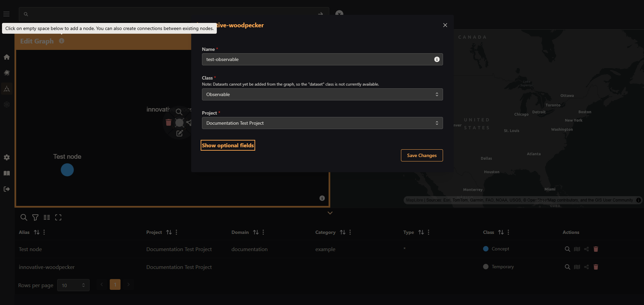
Task: Select the blue Test node circle in graph
Action: coord(67,170)
